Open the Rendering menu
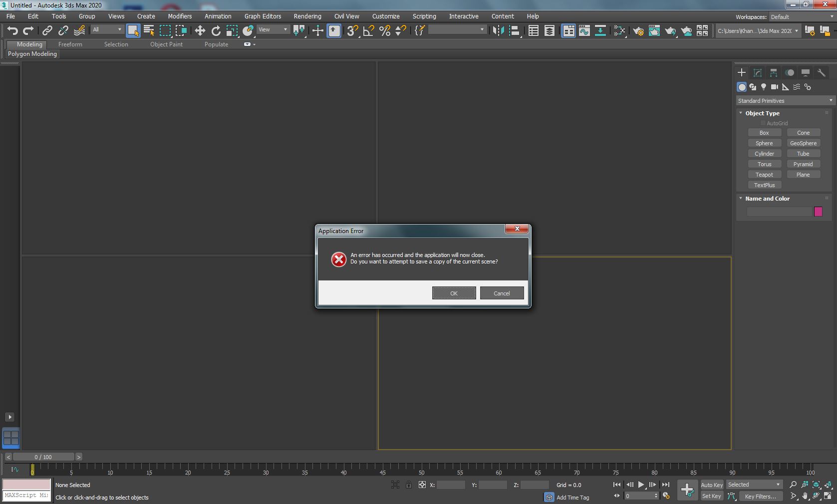 [307, 16]
